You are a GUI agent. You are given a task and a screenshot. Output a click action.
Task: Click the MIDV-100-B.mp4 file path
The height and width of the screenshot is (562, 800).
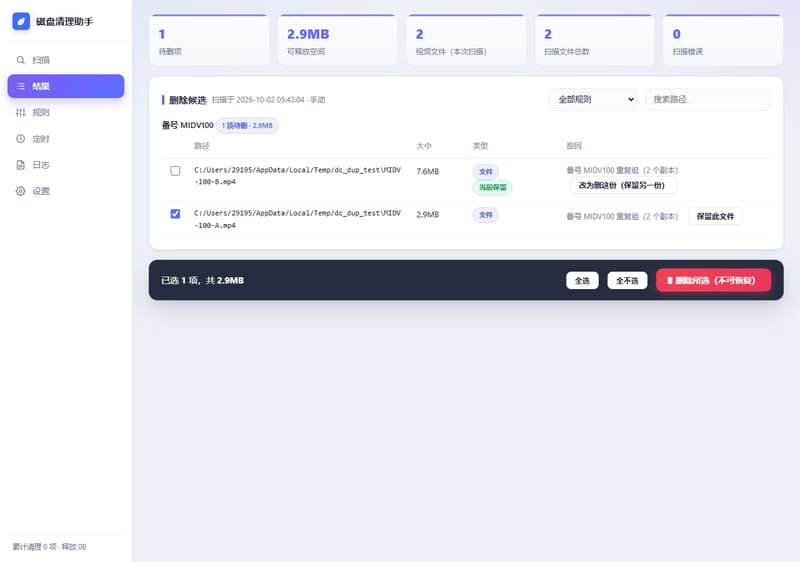297,176
